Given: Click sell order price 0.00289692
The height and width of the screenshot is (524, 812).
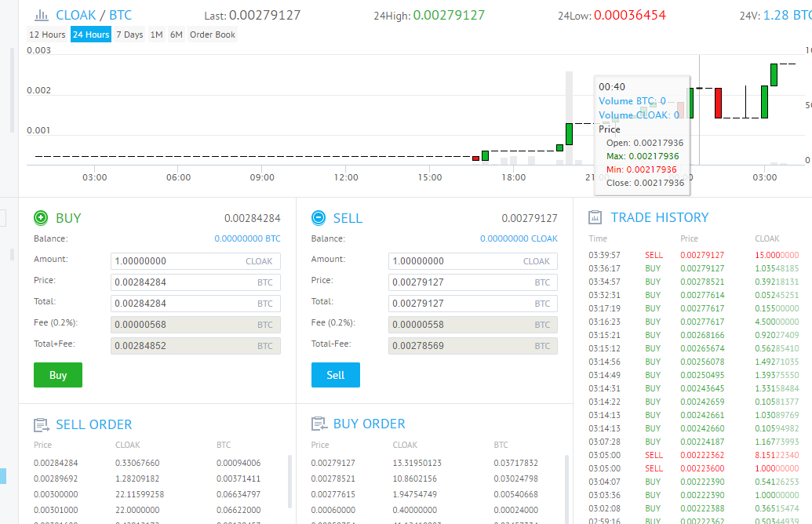Looking at the screenshot, I should coord(56,479).
